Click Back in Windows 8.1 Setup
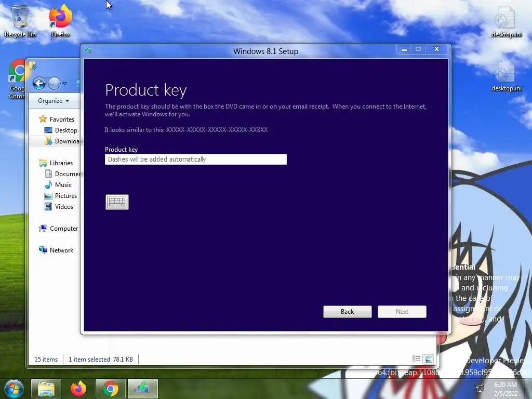532x399 pixels. [348, 312]
